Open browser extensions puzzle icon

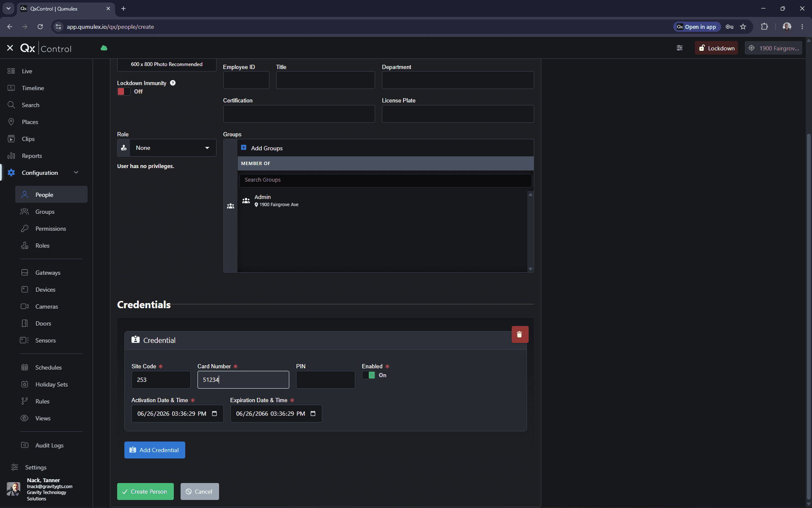(764, 27)
